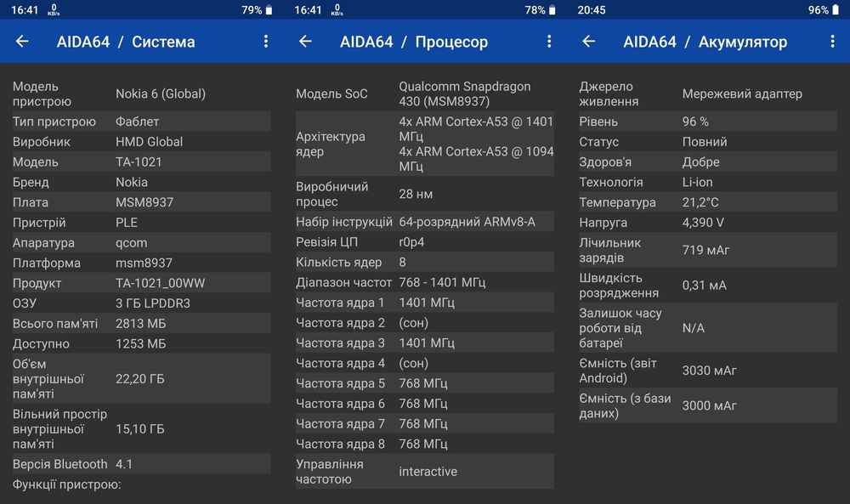Select the '768 - 1401 МГц' frequency range

[442, 282]
